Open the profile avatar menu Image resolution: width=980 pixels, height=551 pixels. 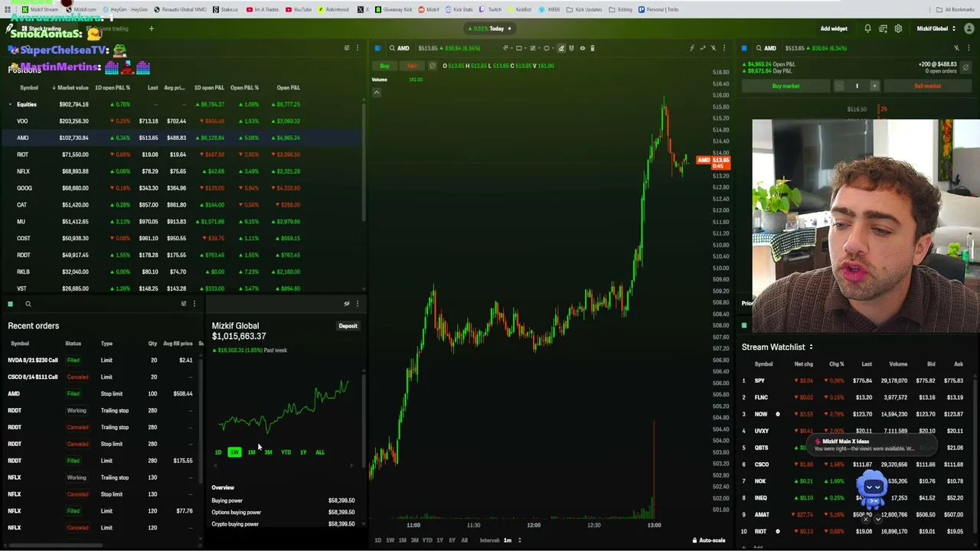click(x=969, y=29)
